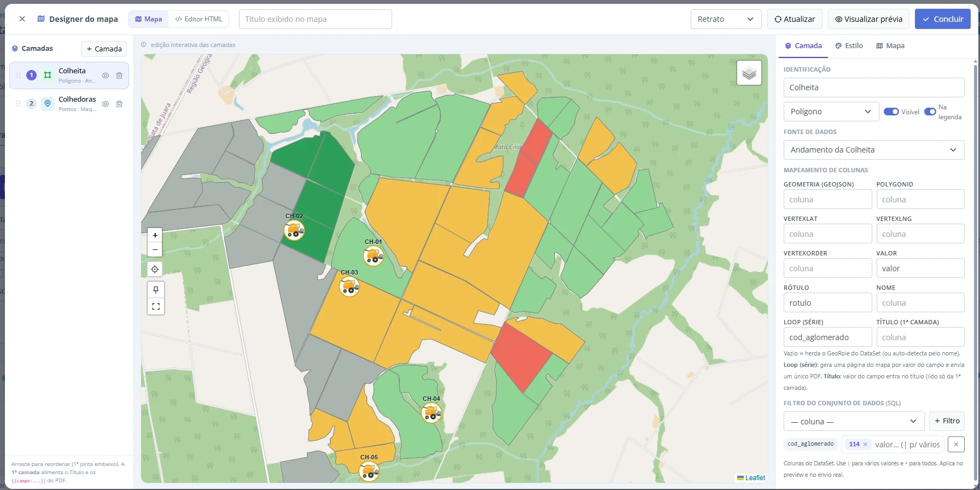
Task: Open the filter — coluna — dropdown
Action: pos(854,421)
